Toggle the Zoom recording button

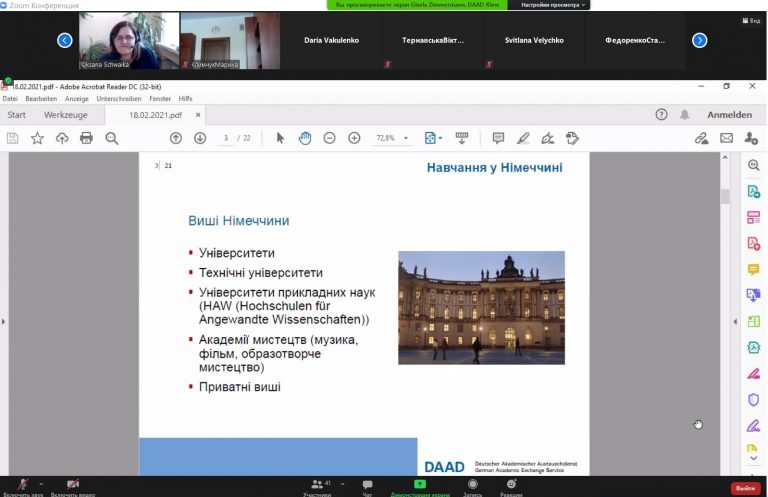[x=472, y=486]
